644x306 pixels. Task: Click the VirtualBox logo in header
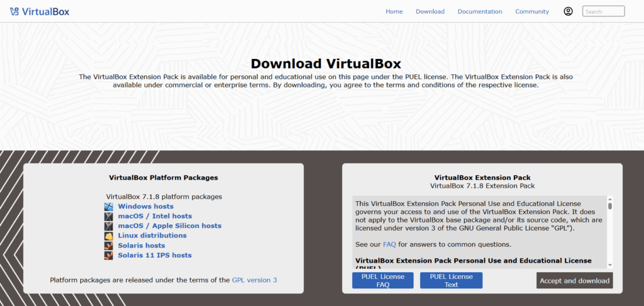(40, 11)
